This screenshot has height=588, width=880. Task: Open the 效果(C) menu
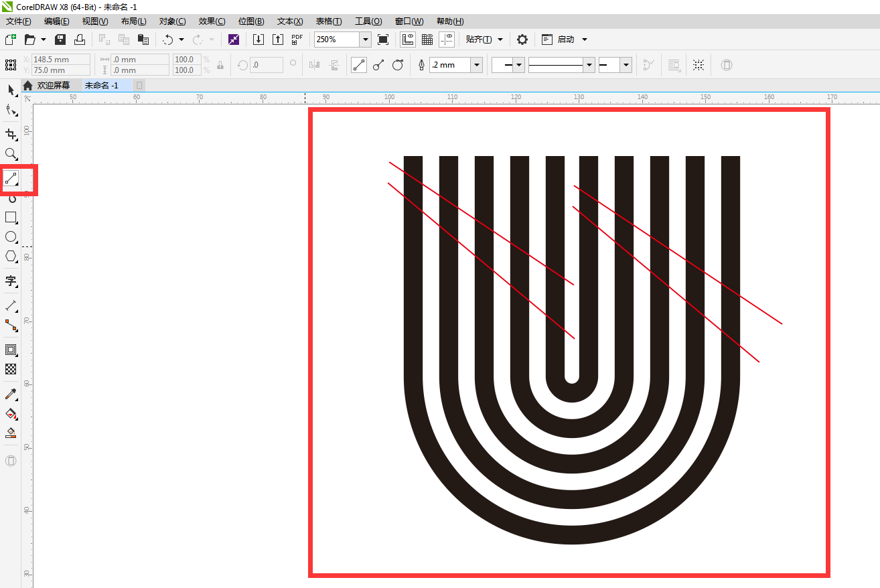click(212, 21)
